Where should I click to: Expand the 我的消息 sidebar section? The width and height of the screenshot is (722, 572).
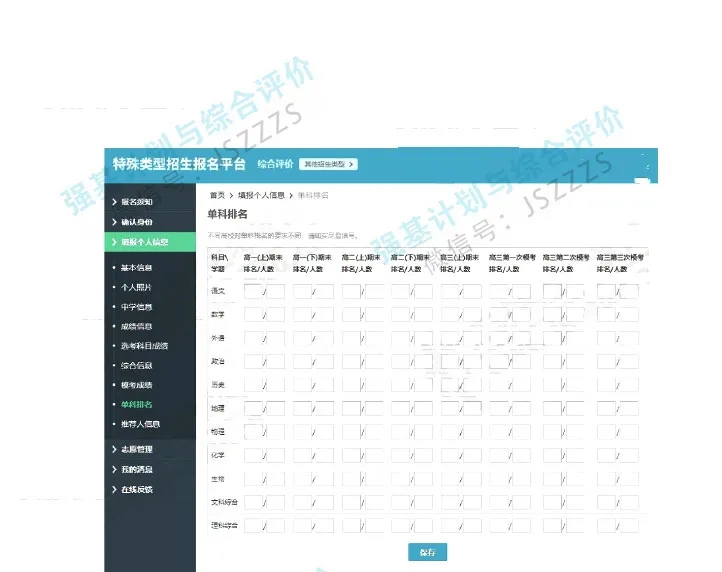coord(138,469)
